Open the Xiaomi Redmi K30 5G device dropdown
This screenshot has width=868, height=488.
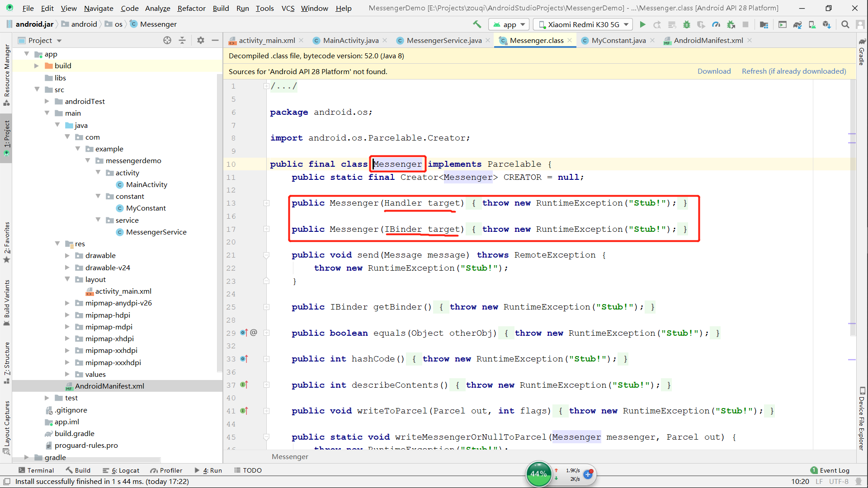(583, 24)
